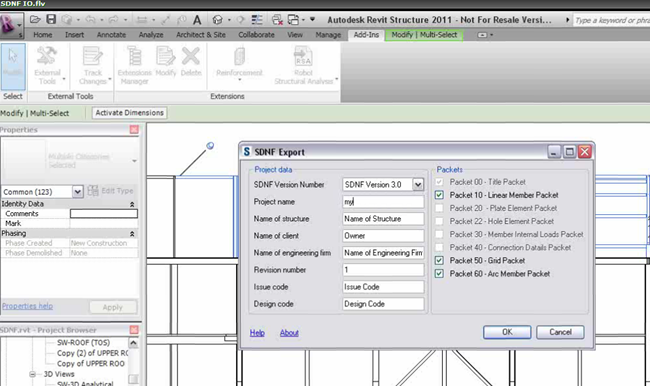This screenshot has height=386, width=650.
Task: Open the Multiple Categories type selector dropdown
Action: click(x=134, y=161)
